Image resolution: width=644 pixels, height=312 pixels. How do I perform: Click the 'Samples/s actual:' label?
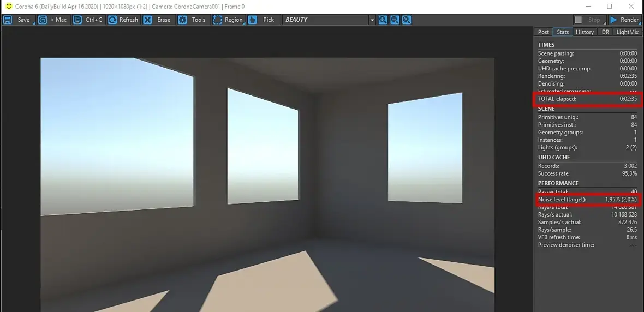pos(560,222)
